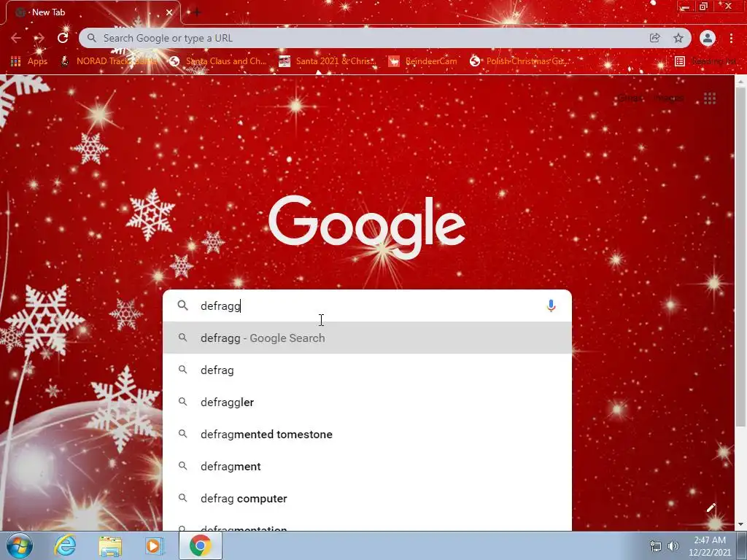The image size is (747, 560).
Task: Open the Reading list panel
Action: [x=705, y=61]
